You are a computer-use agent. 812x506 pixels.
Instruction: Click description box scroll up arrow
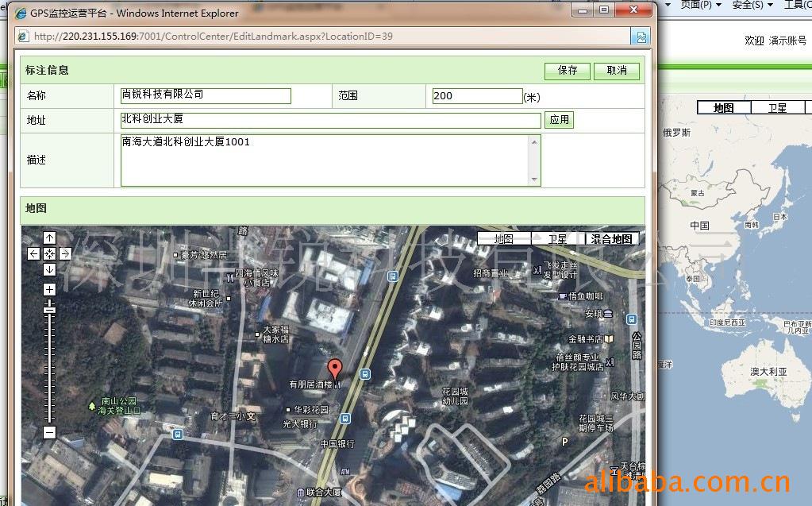click(x=534, y=141)
